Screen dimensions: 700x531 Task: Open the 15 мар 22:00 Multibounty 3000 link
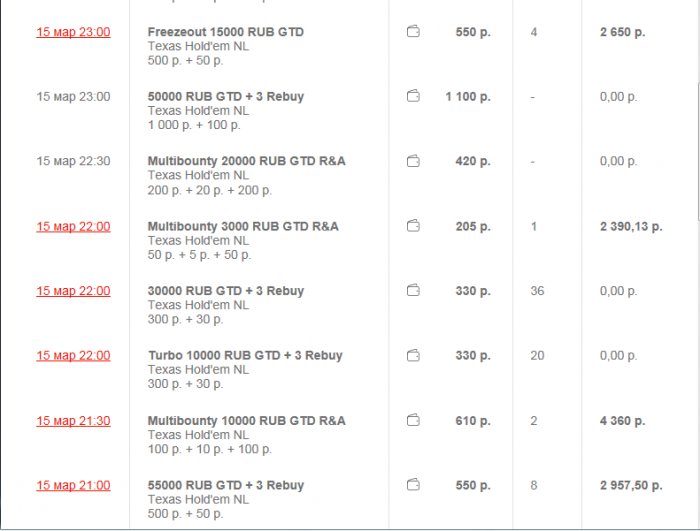click(x=73, y=226)
